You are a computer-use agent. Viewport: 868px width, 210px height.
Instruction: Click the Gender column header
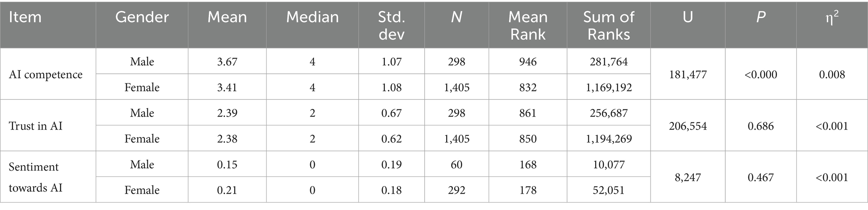(x=142, y=17)
